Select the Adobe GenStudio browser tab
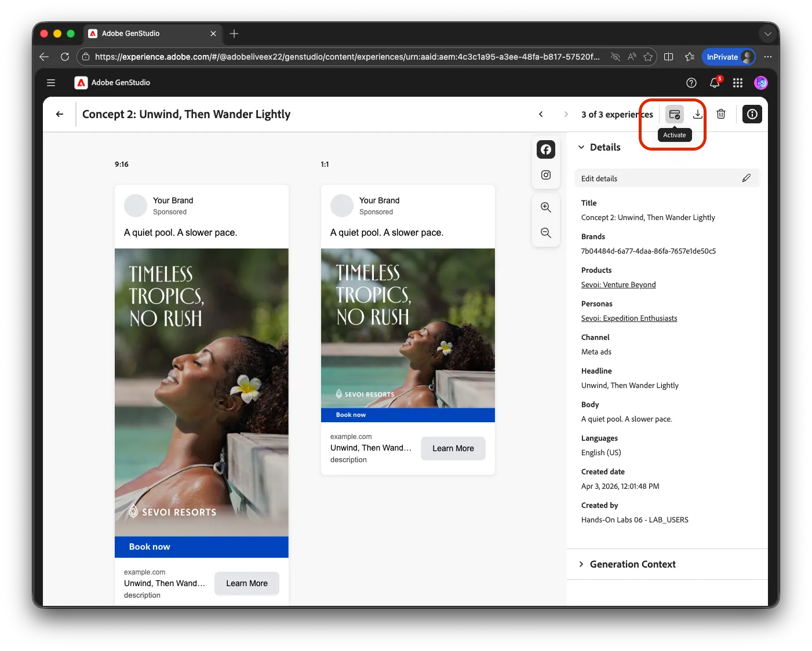812x651 pixels. point(153,34)
